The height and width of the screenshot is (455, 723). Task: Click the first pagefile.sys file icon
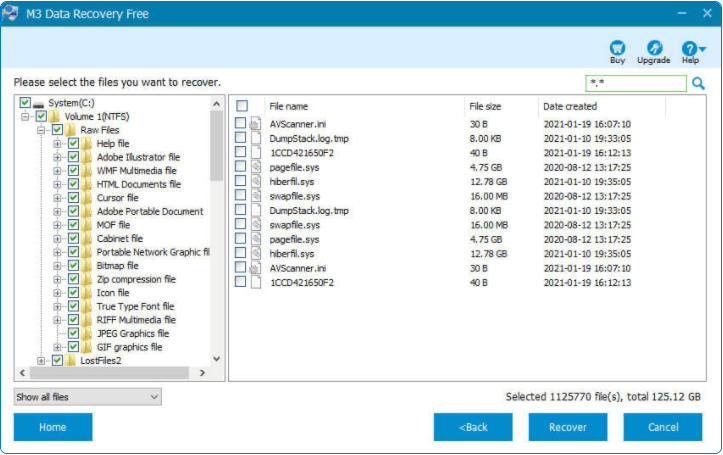point(256,167)
